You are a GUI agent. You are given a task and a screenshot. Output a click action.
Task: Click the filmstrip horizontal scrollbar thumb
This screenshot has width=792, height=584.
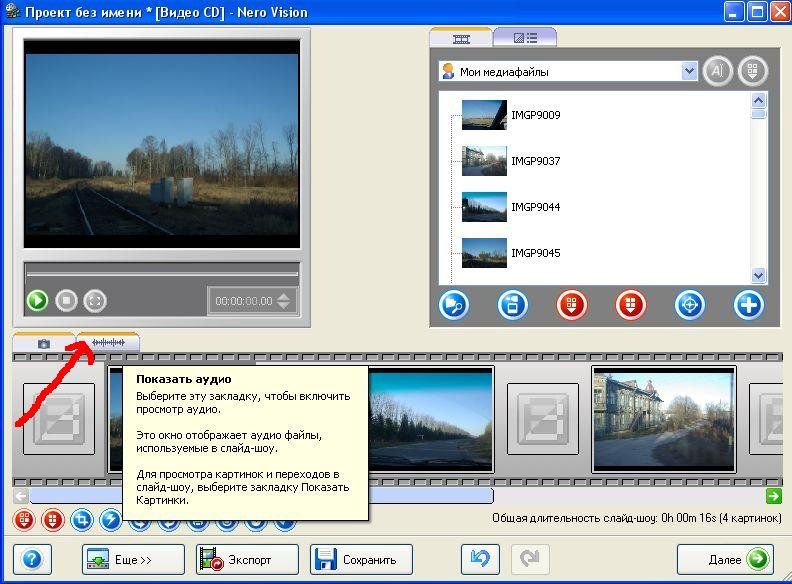(262, 496)
